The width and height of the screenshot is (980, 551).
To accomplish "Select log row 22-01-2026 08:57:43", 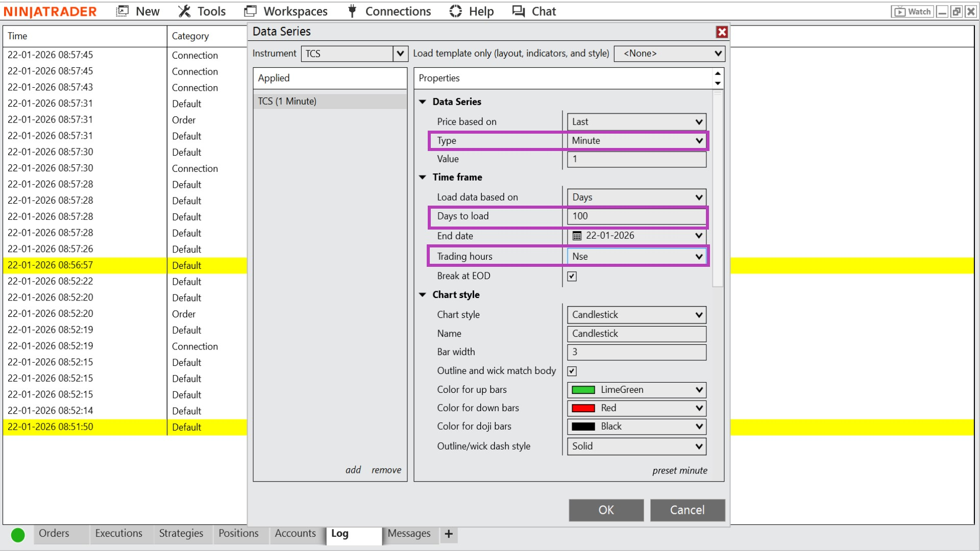I will click(x=125, y=87).
